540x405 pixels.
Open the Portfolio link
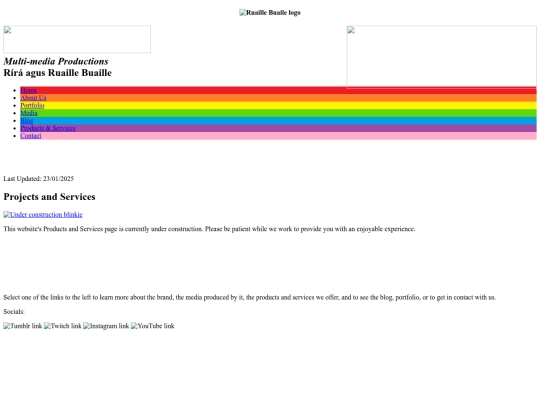pyautogui.click(x=32, y=105)
